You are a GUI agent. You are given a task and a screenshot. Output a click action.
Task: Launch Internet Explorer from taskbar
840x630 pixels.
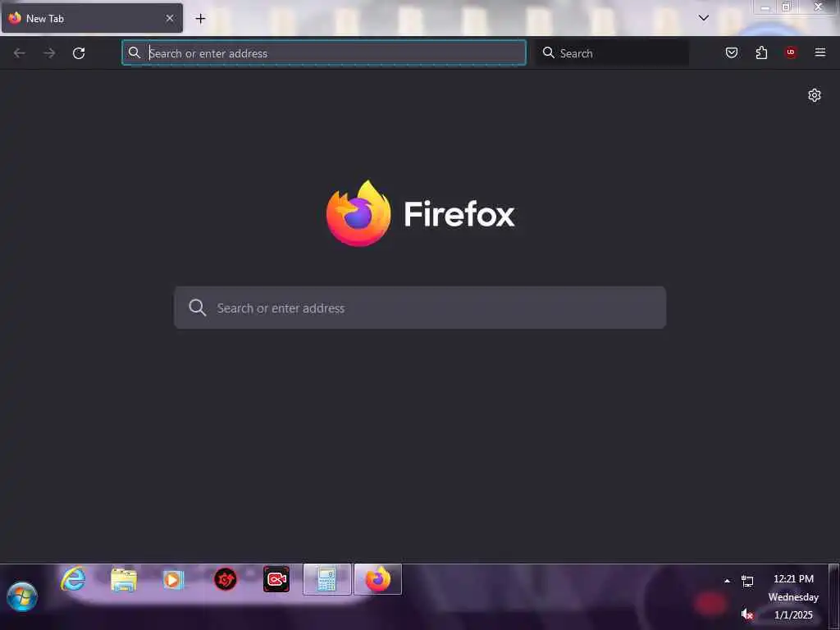pyautogui.click(x=73, y=579)
